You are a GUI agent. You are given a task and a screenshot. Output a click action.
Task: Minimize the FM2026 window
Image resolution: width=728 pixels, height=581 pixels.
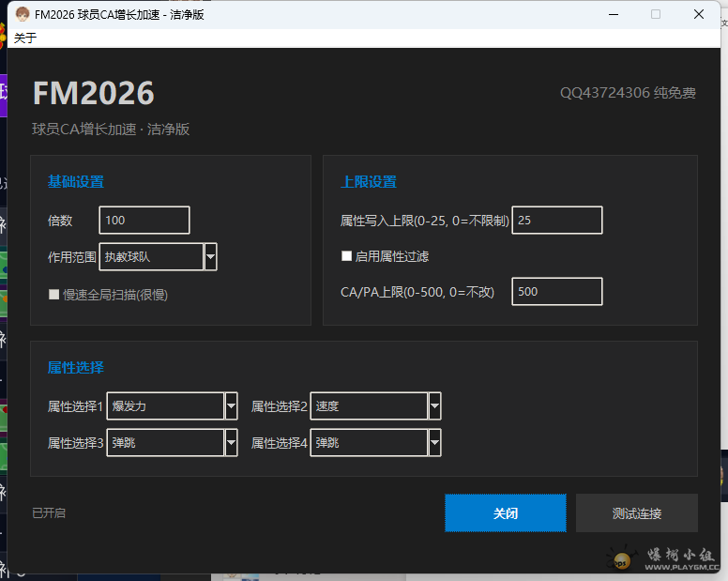(613, 14)
